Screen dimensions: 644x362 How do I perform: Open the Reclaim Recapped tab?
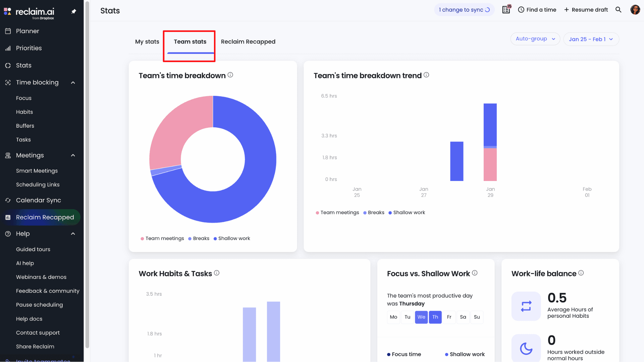coord(248,42)
